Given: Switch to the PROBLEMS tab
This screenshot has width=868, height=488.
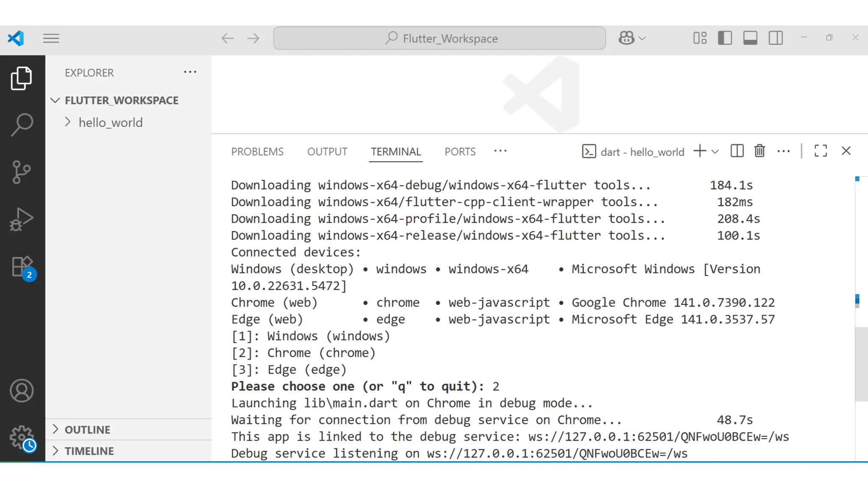Looking at the screenshot, I should point(257,152).
